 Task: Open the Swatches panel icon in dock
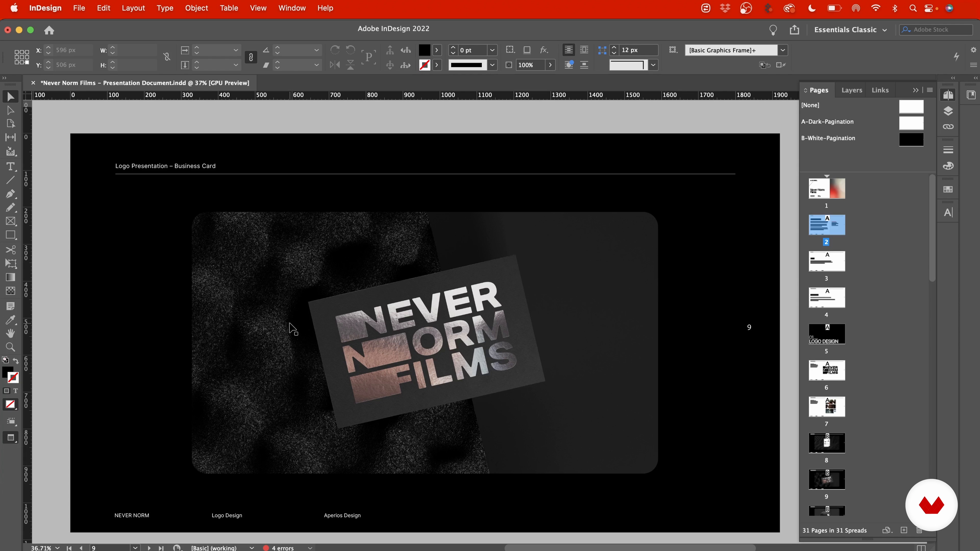948,189
